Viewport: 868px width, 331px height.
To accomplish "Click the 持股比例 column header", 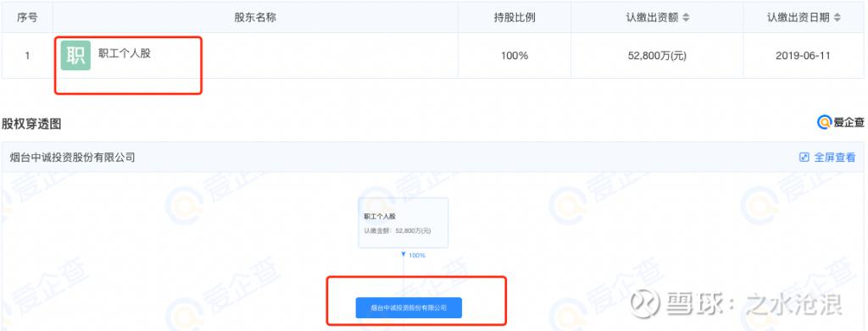I will click(515, 17).
